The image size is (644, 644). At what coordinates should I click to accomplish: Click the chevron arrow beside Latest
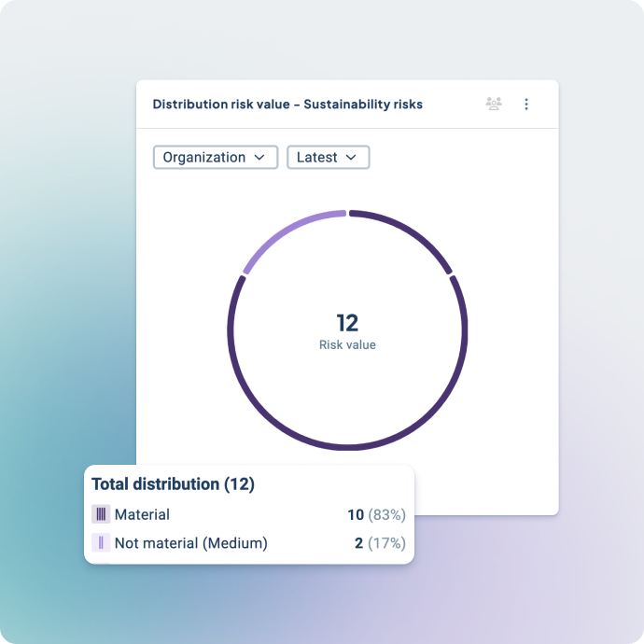point(351,158)
